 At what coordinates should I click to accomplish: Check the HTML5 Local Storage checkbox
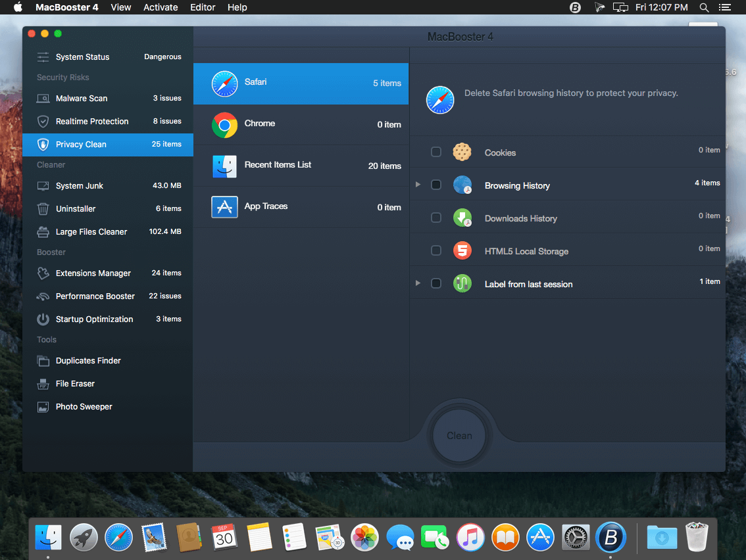pos(435,250)
